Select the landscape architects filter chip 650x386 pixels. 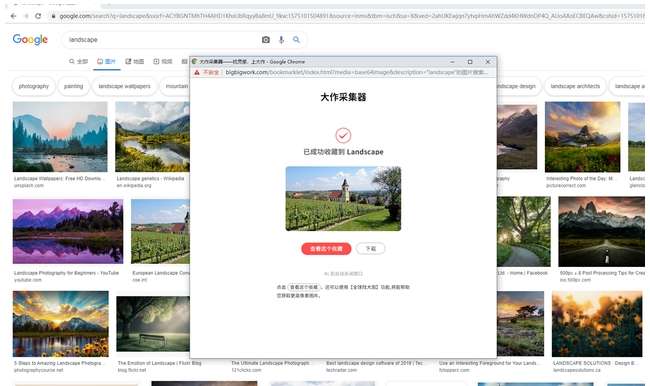pyautogui.click(x=575, y=86)
